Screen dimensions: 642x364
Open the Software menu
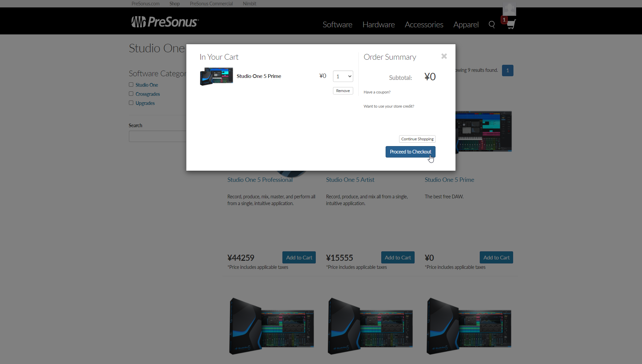point(337,25)
